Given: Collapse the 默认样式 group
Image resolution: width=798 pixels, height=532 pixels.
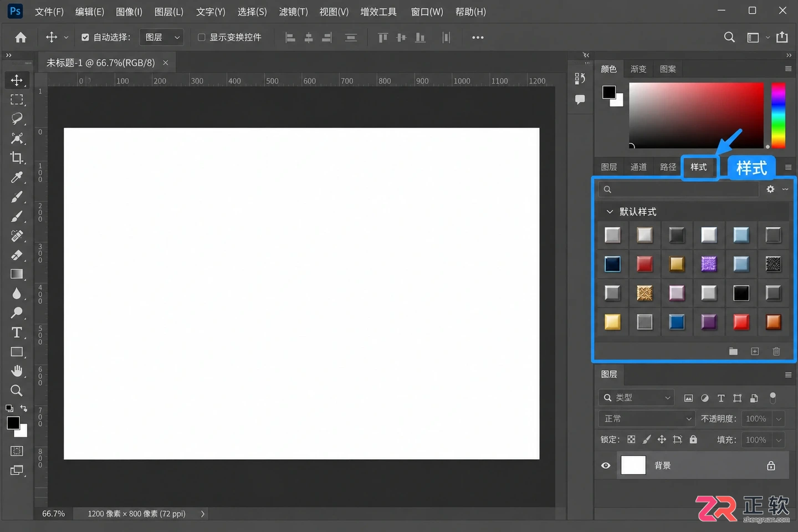Looking at the screenshot, I should coord(610,212).
